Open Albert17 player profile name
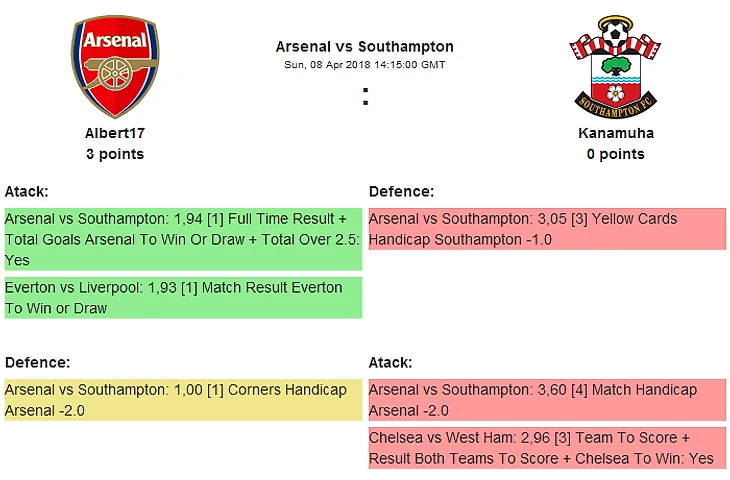The image size is (730, 480). [115, 133]
